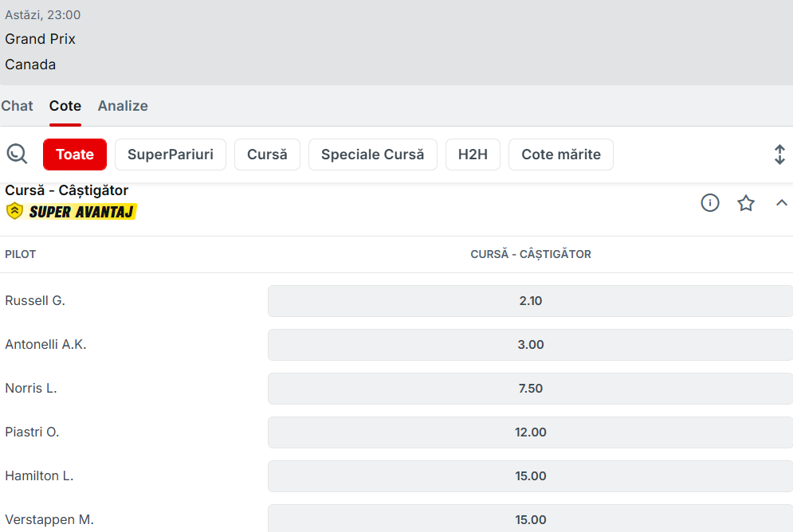Screen dimensions: 793x532
Task: Favorite the Cursă - Câștigător market with star
Action: [745, 202]
